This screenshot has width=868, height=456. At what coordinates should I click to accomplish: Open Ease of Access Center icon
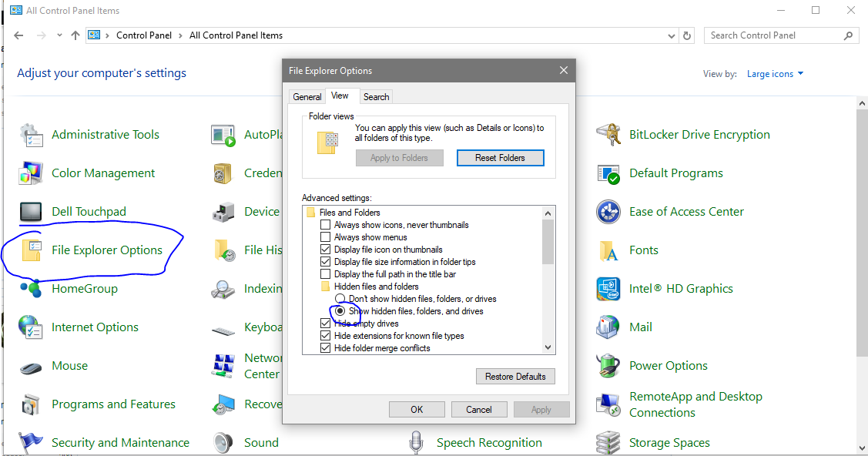[x=608, y=212]
